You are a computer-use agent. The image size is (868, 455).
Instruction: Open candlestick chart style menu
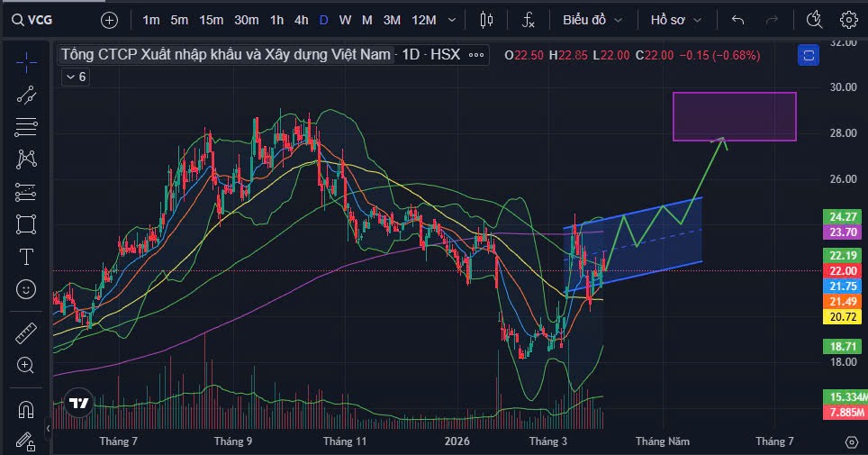click(x=486, y=20)
